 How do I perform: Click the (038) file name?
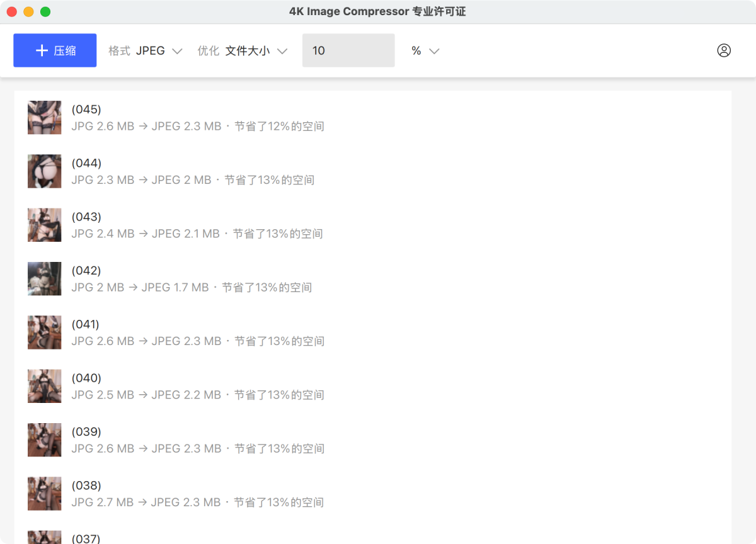coord(86,485)
